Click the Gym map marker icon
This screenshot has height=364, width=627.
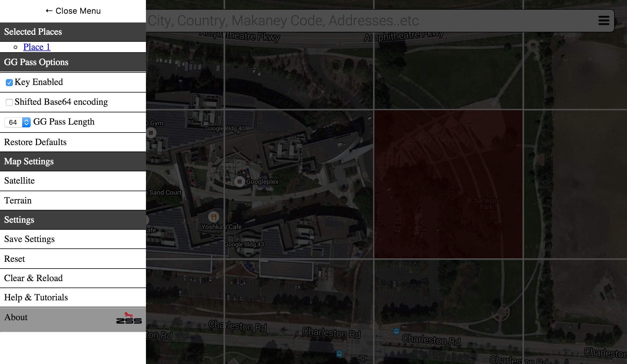151,133
